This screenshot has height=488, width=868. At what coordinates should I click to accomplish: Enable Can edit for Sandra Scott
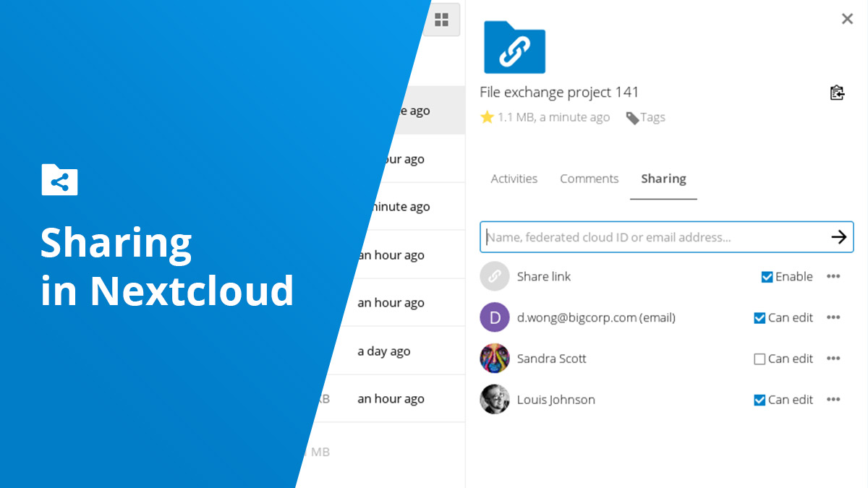coord(760,358)
